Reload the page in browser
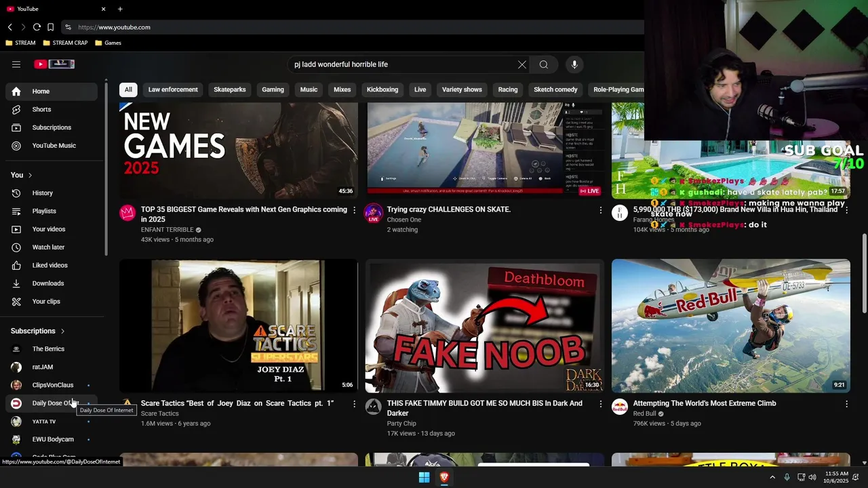 (37, 27)
